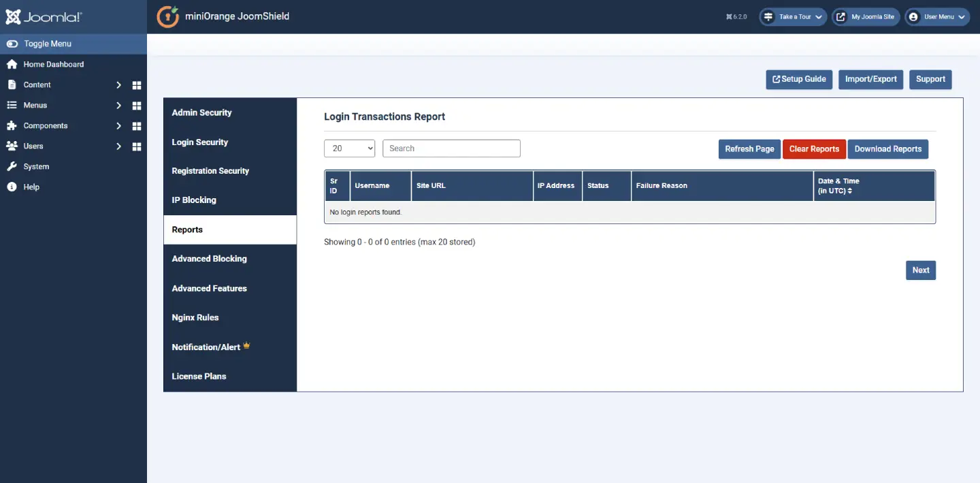Click the My Joomla Site button
Screen dimensions: 980x483
tap(866, 17)
